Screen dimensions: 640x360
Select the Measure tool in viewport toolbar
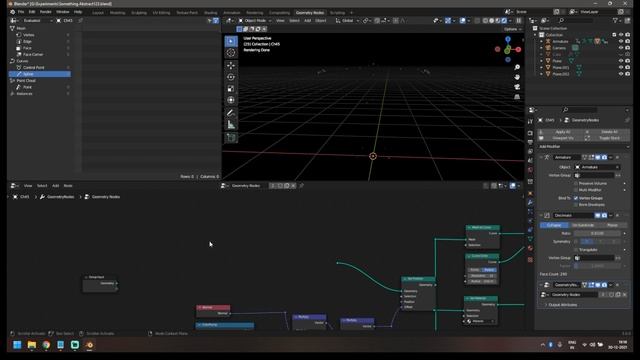point(231,124)
